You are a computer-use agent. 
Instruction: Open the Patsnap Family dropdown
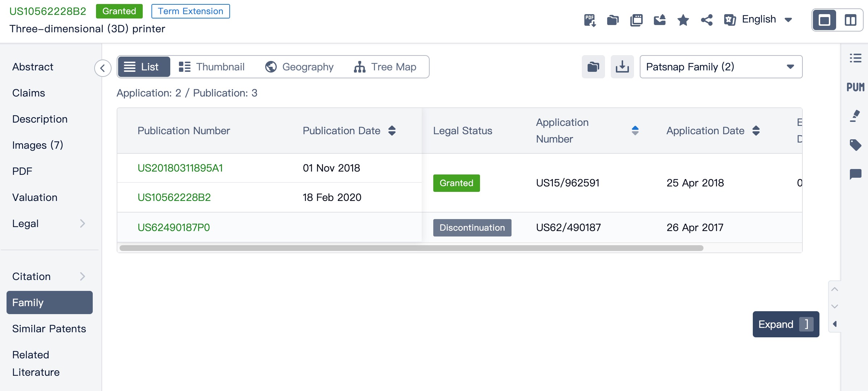[x=721, y=67]
